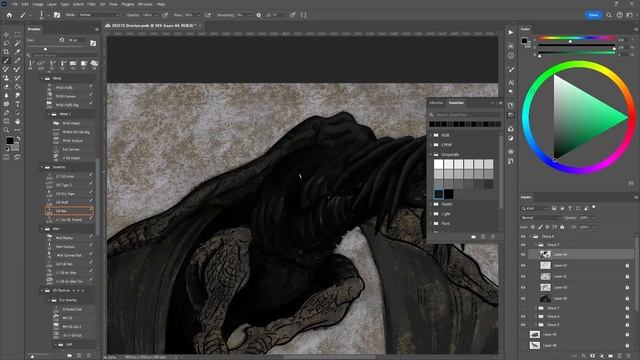Select the Zoom tool

[x=7, y=130]
